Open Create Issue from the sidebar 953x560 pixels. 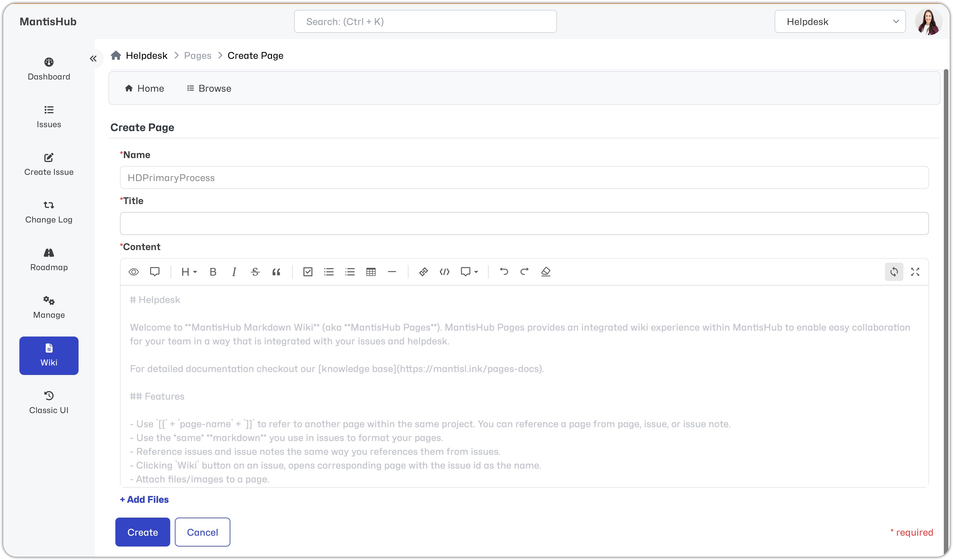[49, 164]
